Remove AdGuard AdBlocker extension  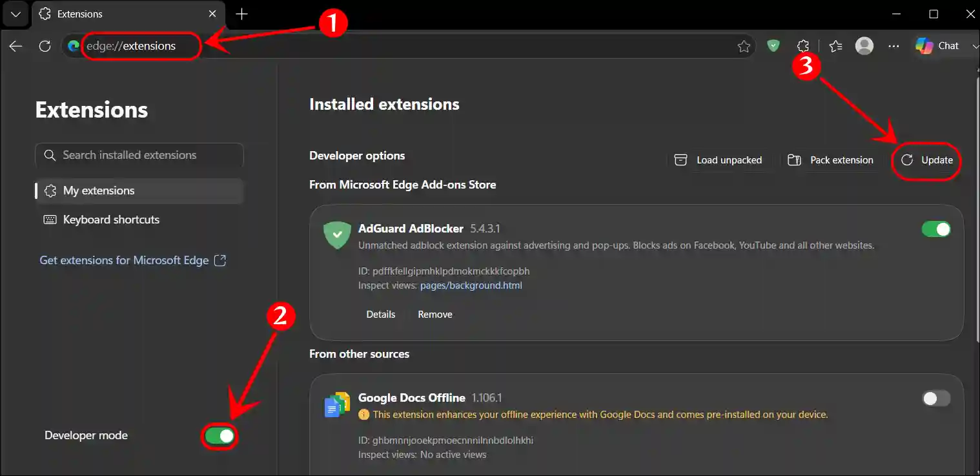[435, 315]
